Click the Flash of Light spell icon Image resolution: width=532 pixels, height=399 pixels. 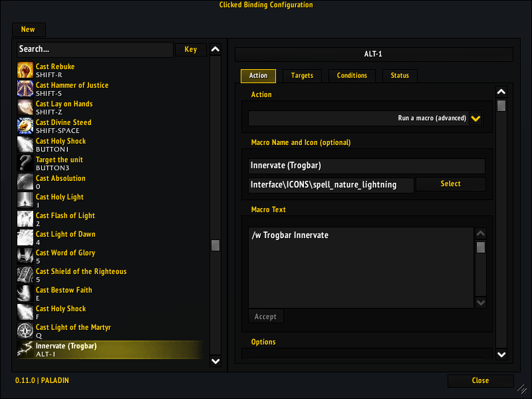pos(25,219)
